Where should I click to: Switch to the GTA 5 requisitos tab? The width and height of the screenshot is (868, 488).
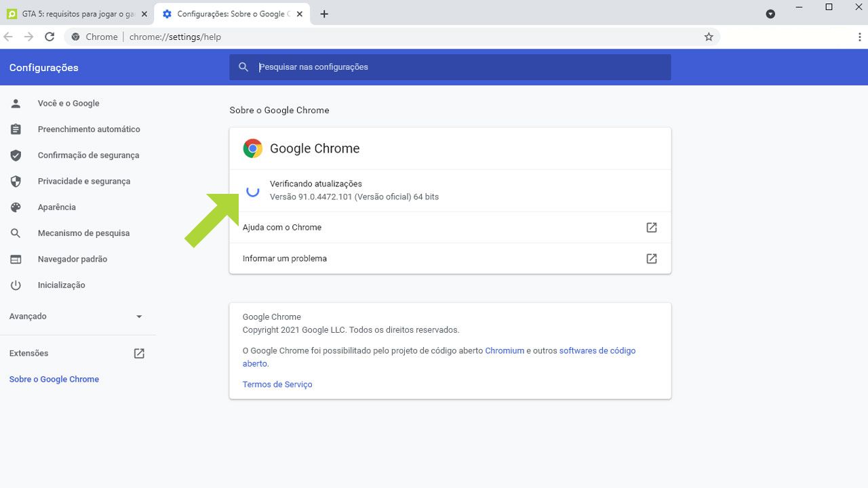[77, 14]
